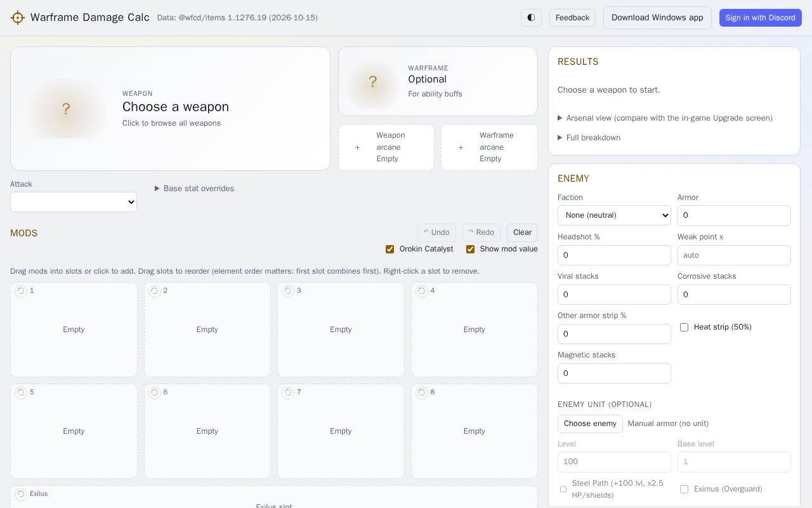Click the weapon question mark placeholder image
The width and height of the screenshot is (812, 508).
click(66, 109)
